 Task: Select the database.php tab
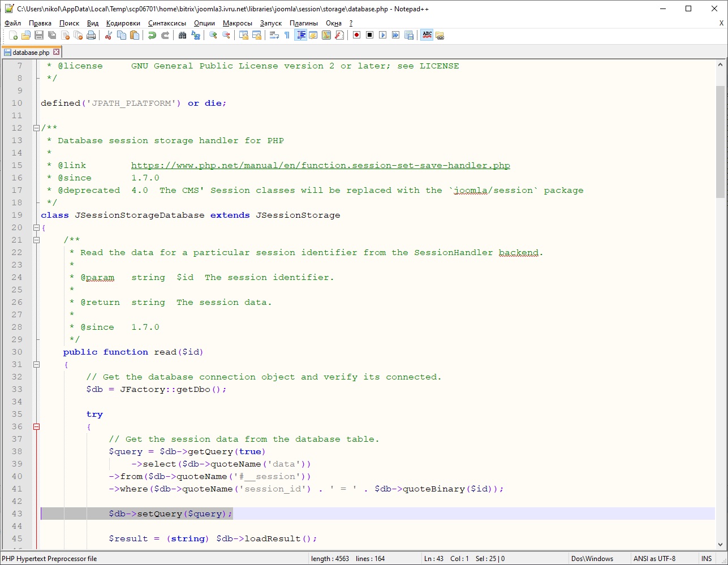(32, 52)
